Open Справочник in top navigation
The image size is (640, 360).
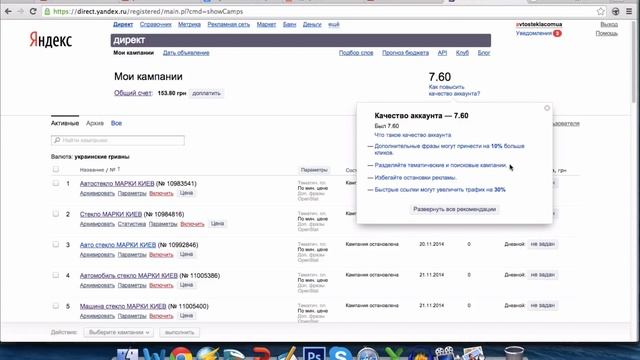click(156, 24)
